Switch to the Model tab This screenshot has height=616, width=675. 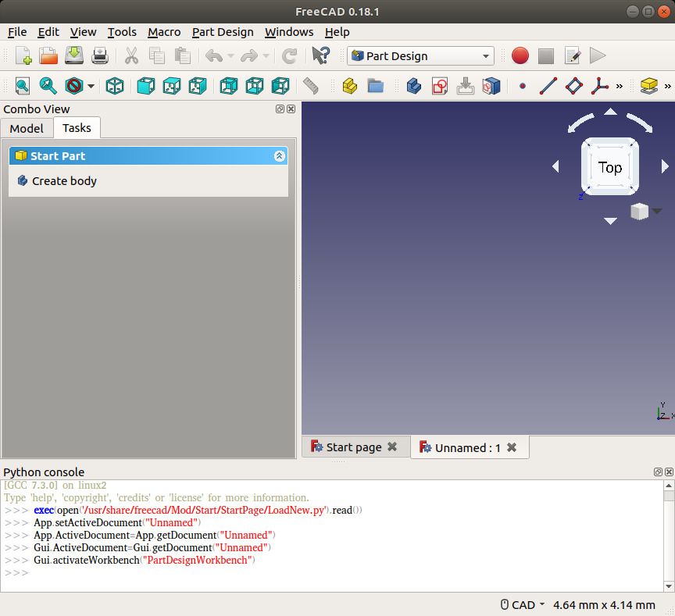coord(27,129)
